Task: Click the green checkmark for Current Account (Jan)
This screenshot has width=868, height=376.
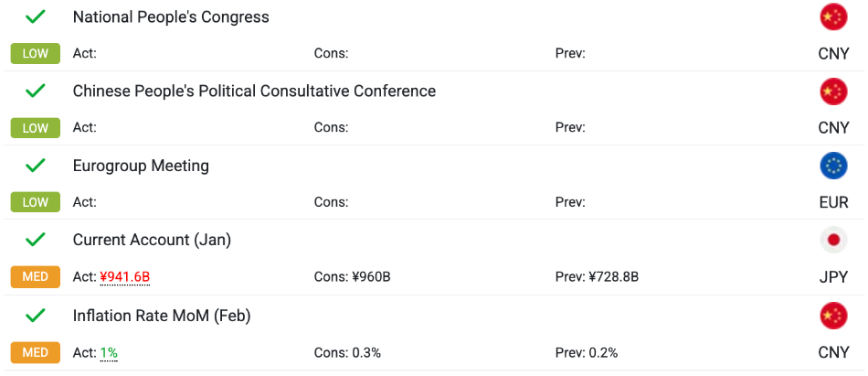Action: pyautogui.click(x=36, y=241)
